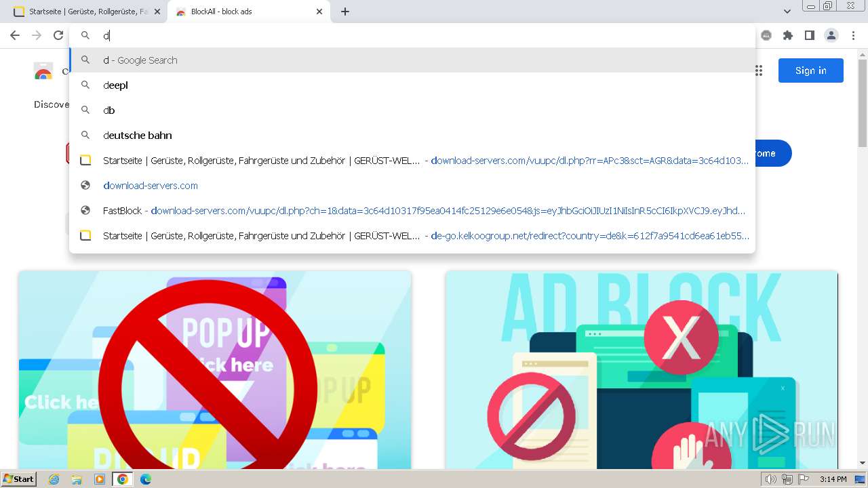Switch to the BlockAll - block ads tab
868x488 pixels.
(248, 12)
